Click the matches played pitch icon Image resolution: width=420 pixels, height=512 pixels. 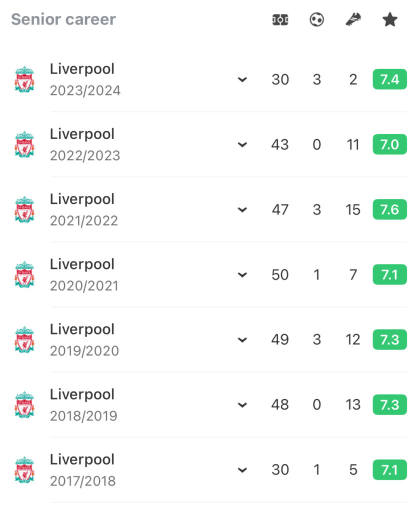pos(280,20)
